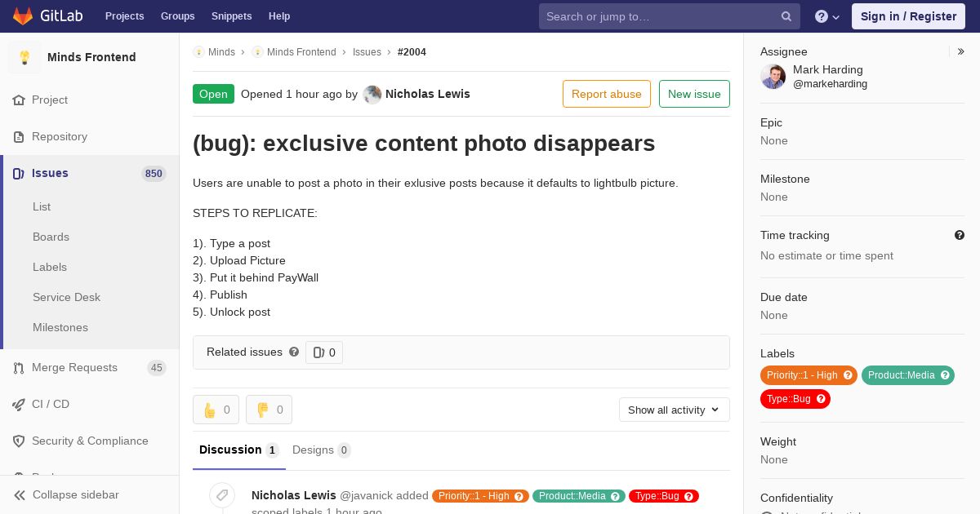
Task: Click the Minds breadcrumb link
Action: (221, 52)
